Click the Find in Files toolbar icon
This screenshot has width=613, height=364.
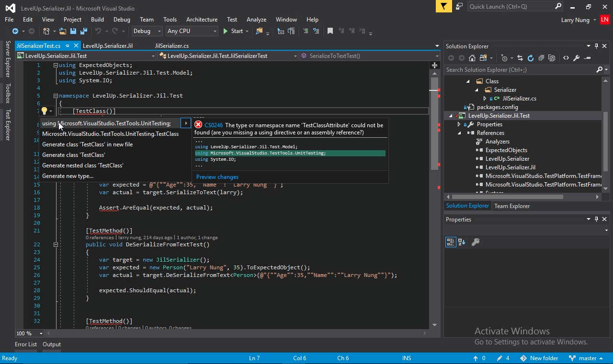(260, 31)
